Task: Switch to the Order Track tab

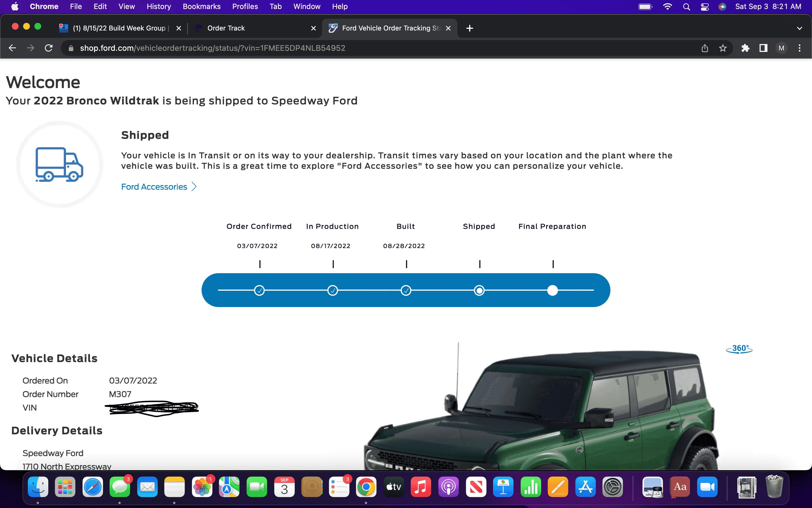Action: pos(255,28)
